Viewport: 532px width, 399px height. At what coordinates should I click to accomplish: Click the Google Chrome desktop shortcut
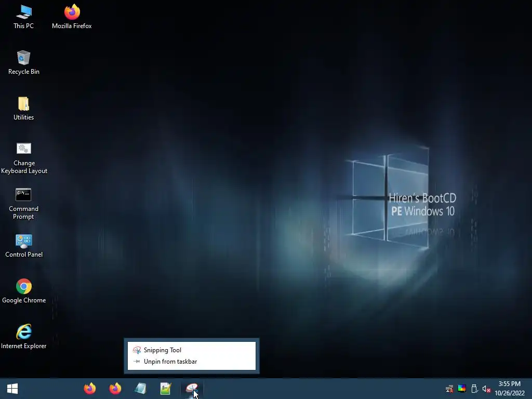click(x=24, y=291)
